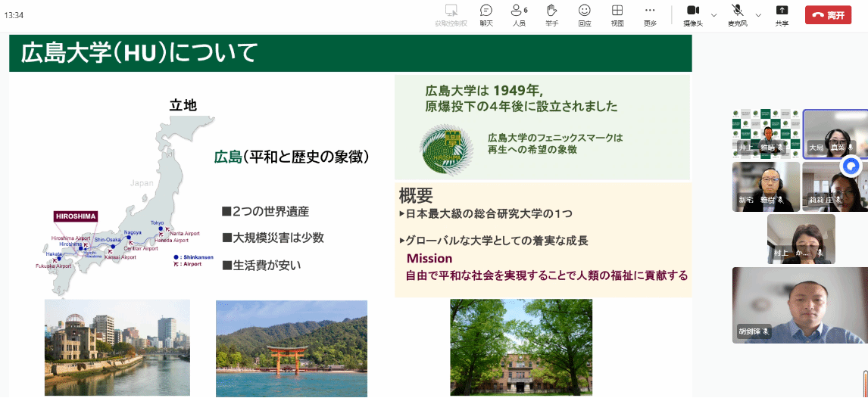Click the brick campus building photo on slide
The width and height of the screenshot is (868, 398).
pyautogui.click(x=521, y=347)
